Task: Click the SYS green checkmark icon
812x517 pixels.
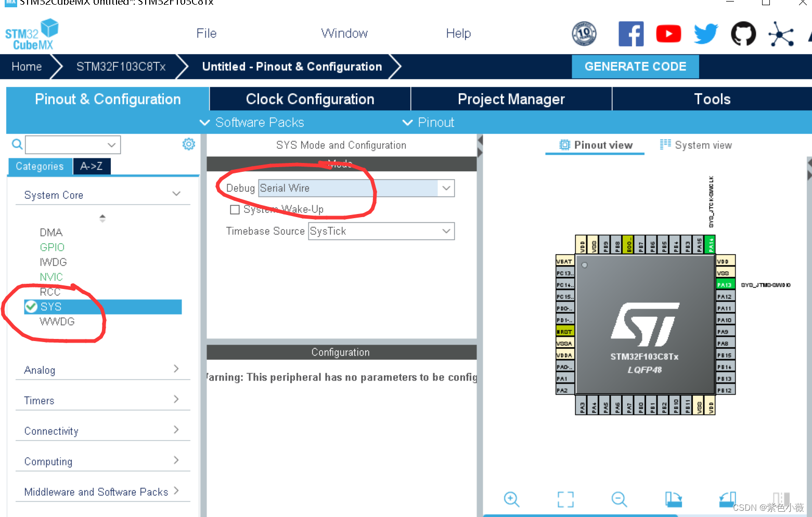Action: pyautogui.click(x=31, y=306)
